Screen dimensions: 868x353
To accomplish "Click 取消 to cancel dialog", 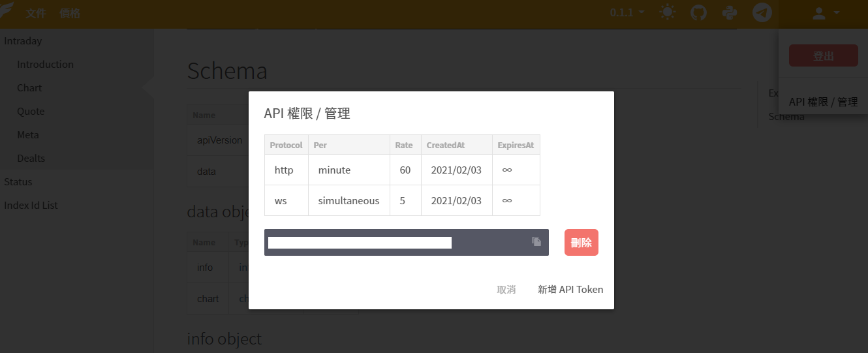I will (x=506, y=289).
